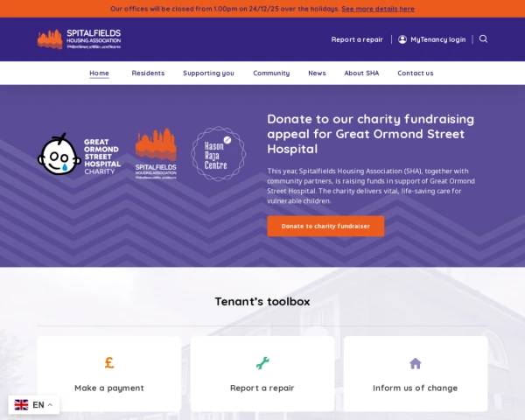Click the MyTenancy user avatar icon
The height and width of the screenshot is (420, 525).
[402, 39]
